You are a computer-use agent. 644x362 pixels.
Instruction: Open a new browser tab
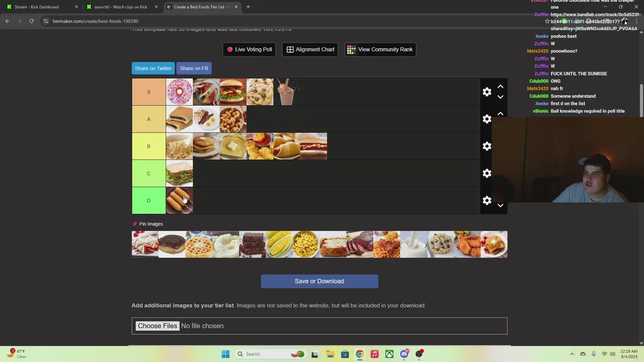point(248,7)
